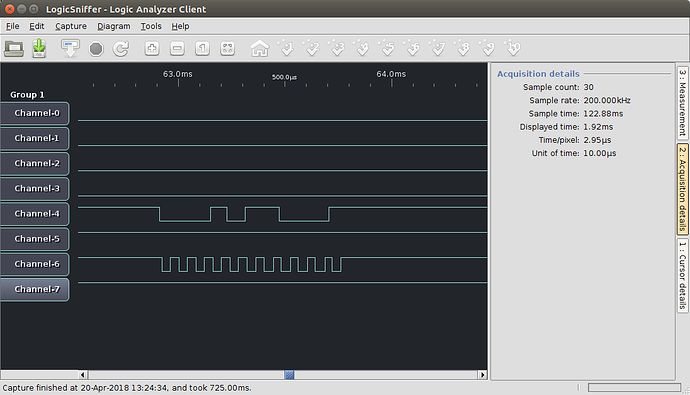Click the progress bar in status bar
Viewport: 690px width, 395px height.
point(634,388)
